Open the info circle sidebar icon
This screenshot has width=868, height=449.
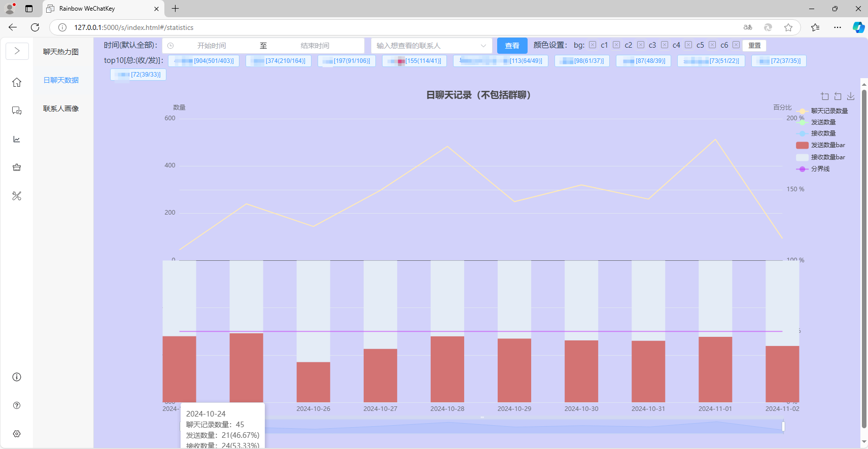(17, 377)
